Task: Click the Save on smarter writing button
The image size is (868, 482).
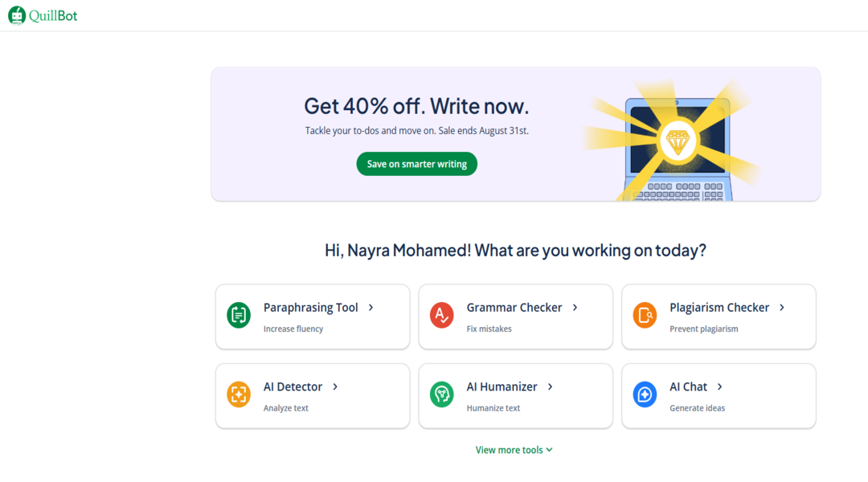Action: pyautogui.click(x=417, y=164)
